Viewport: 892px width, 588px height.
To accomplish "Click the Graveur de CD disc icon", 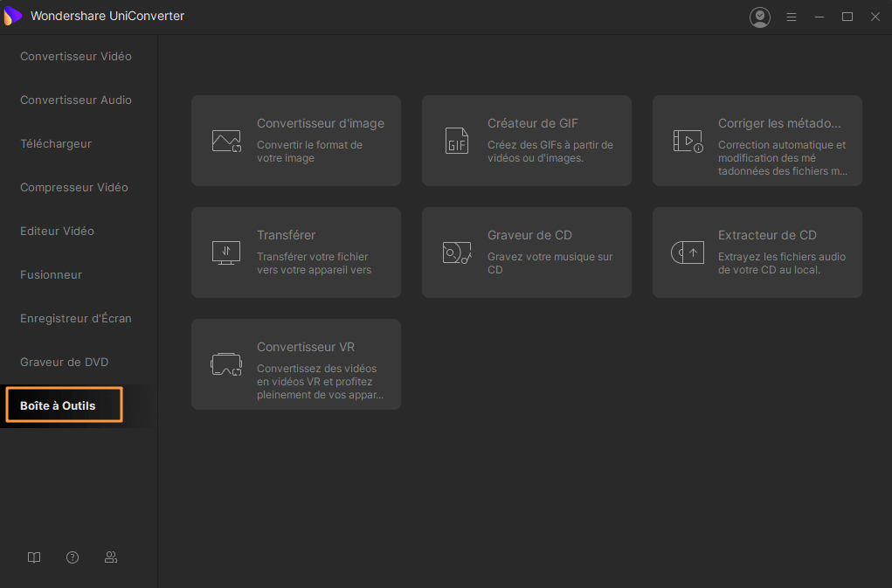I will click(x=457, y=252).
